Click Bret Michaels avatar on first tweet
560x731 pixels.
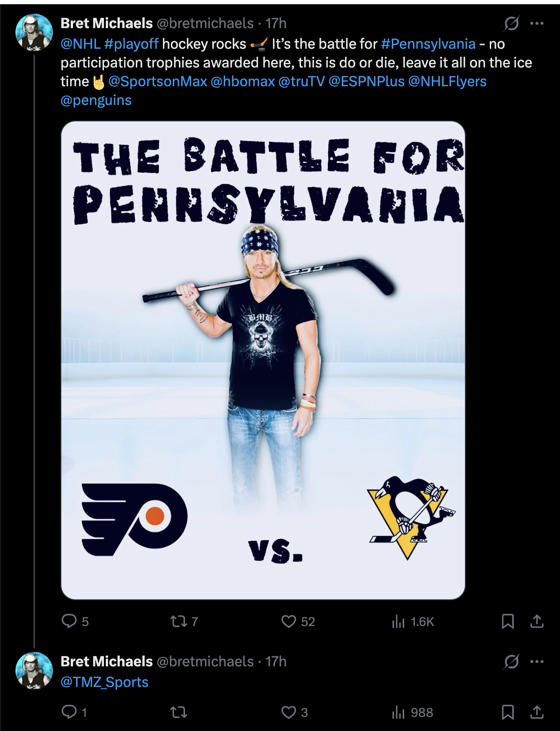pos(34,33)
